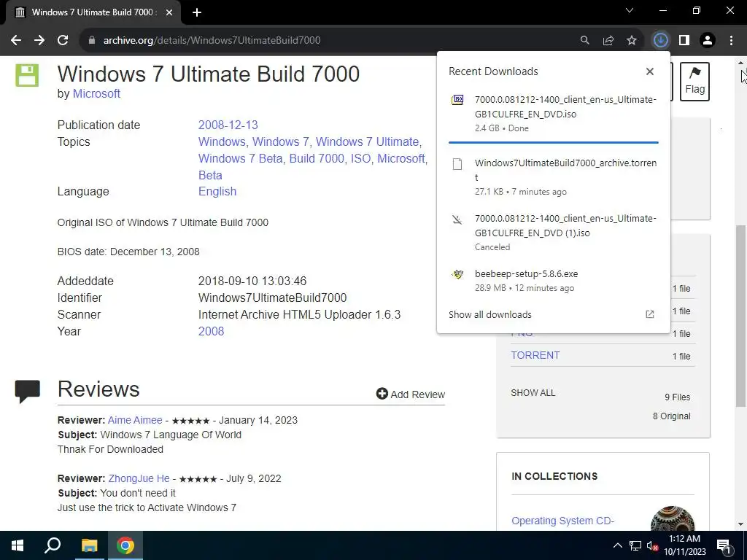Image resolution: width=747 pixels, height=560 pixels.
Task: Click the collection gears thumbnail
Action: click(x=672, y=519)
